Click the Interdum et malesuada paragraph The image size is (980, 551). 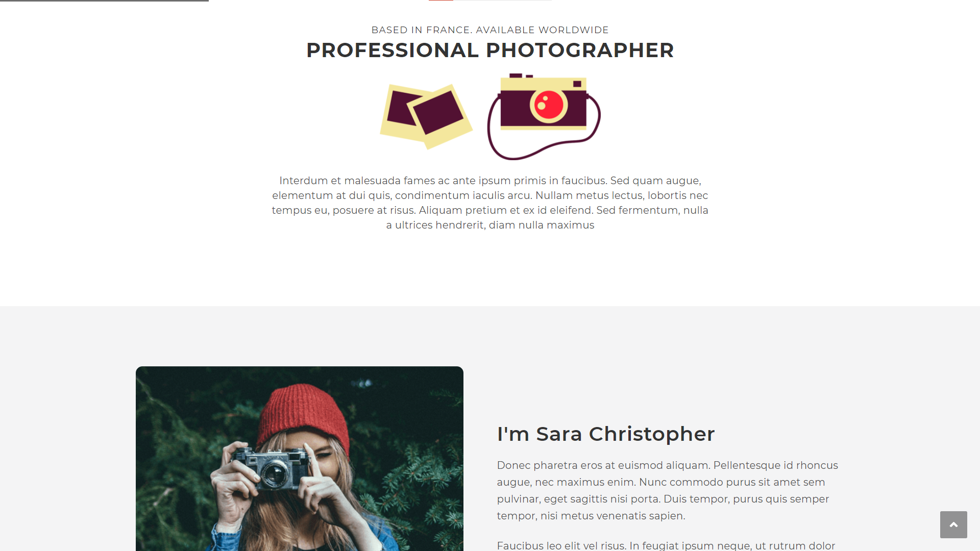click(x=490, y=203)
